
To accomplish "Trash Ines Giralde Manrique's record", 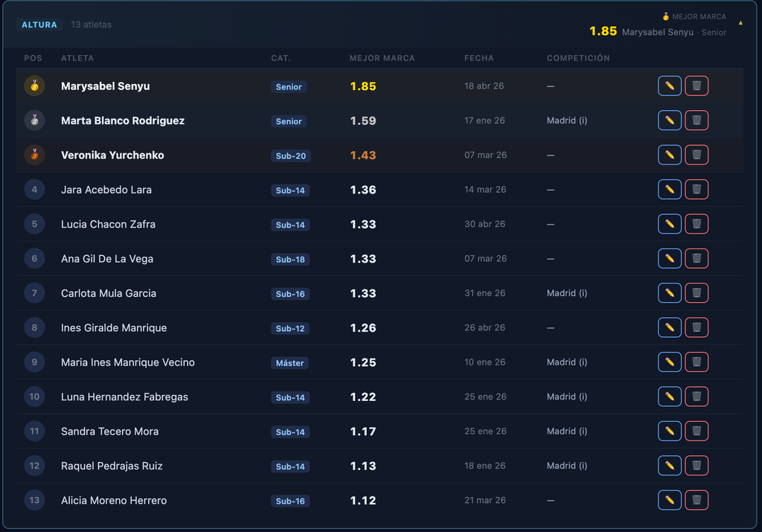I will click(697, 327).
